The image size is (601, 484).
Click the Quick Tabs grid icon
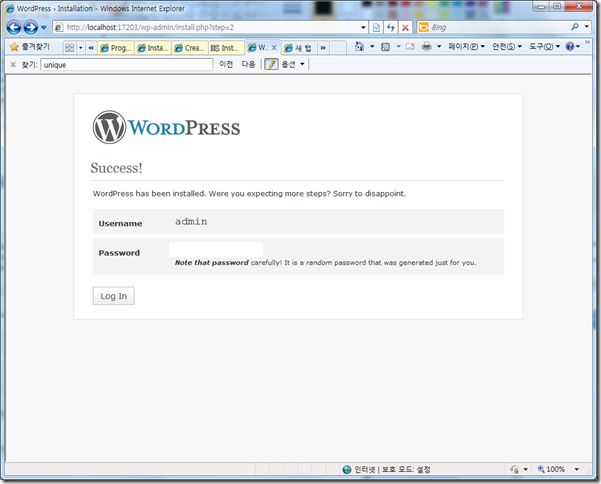click(x=69, y=48)
